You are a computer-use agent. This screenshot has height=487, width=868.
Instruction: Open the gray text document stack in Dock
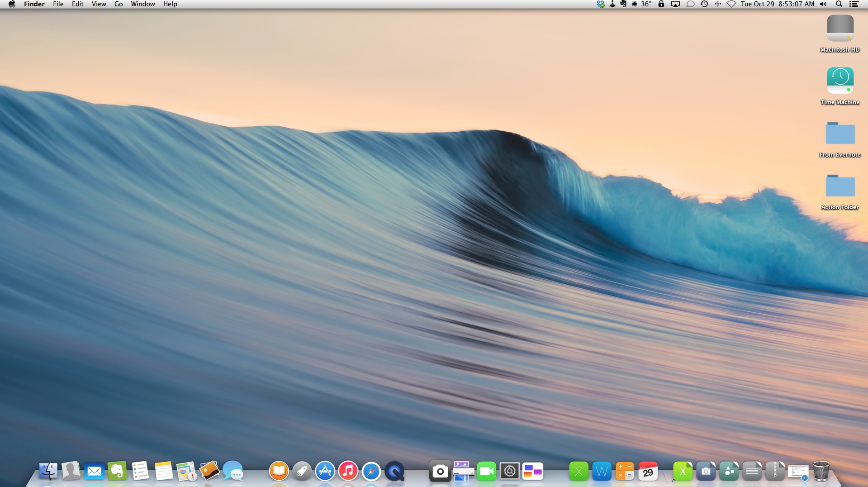[752, 471]
